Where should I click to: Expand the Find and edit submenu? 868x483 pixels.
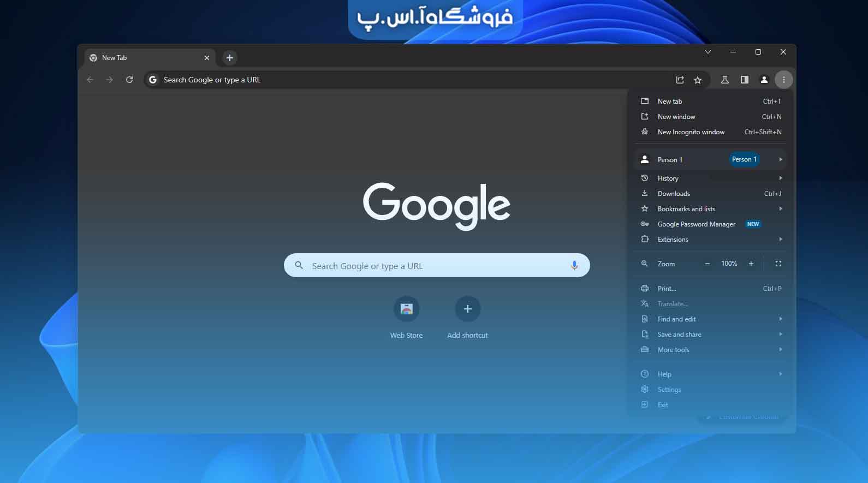pyautogui.click(x=710, y=319)
